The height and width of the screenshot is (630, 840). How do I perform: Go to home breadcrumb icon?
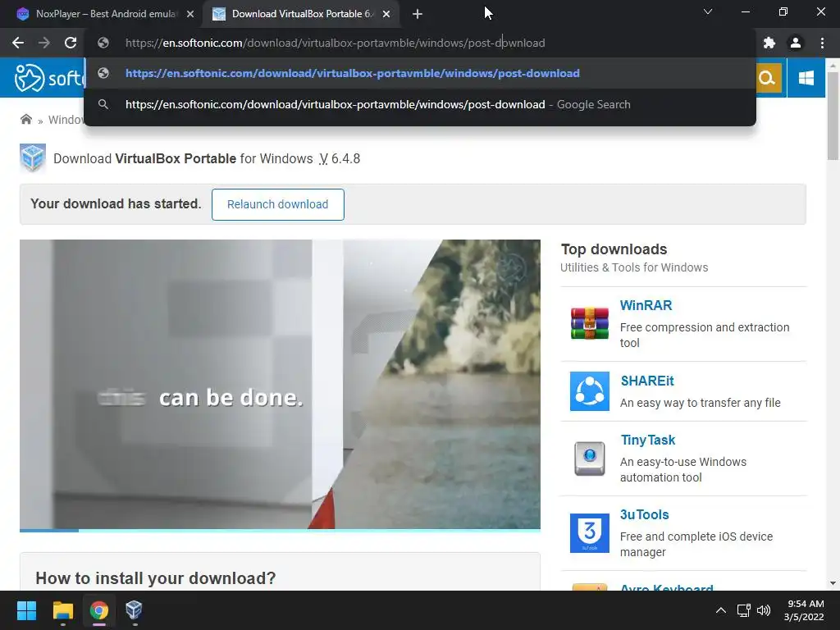(25, 119)
